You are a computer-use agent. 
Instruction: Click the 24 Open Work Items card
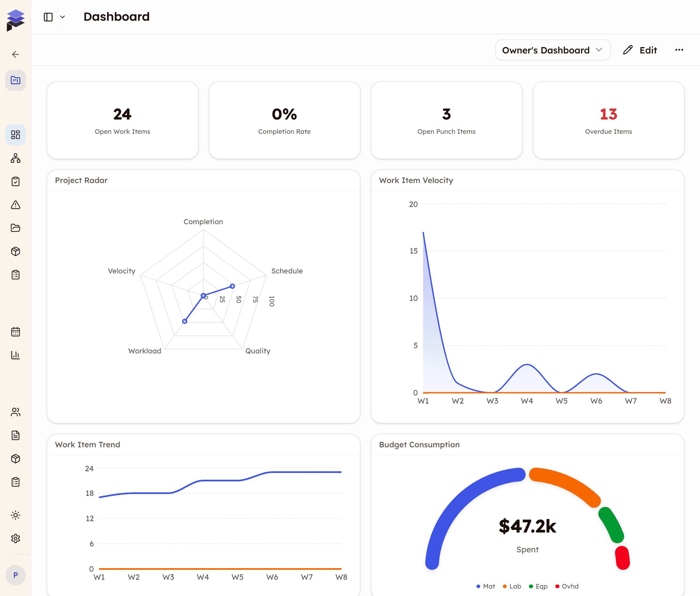(122, 120)
